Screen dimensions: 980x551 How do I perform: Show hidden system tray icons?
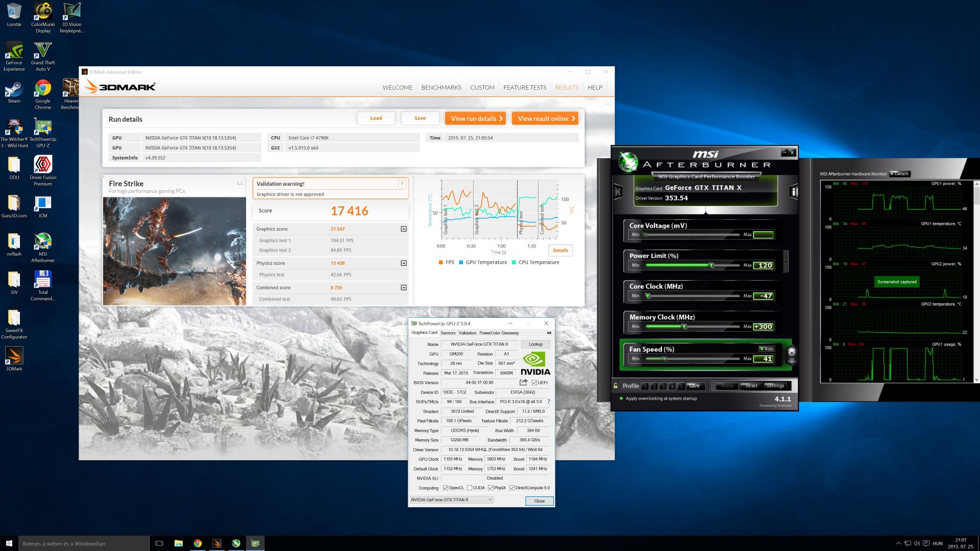pos(898,543)
